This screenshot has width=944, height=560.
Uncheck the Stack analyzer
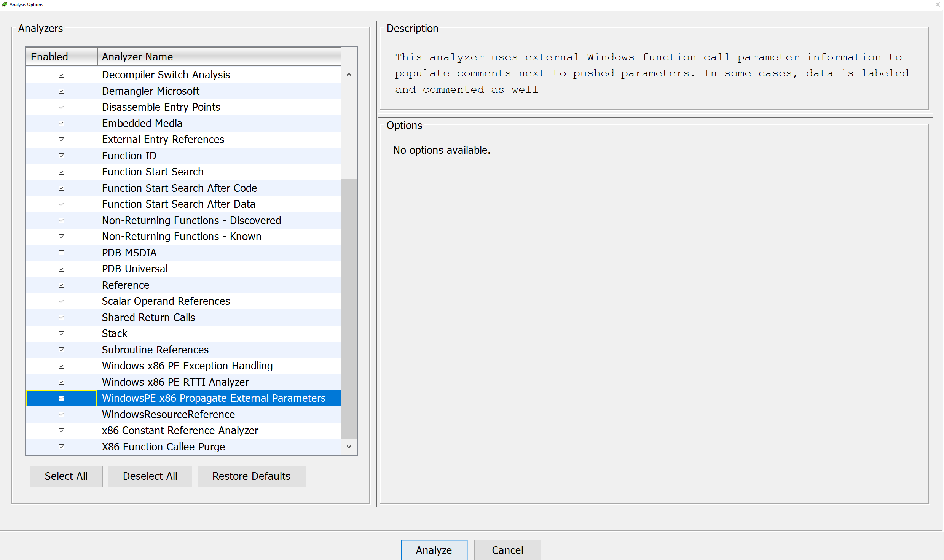point(61,334)
